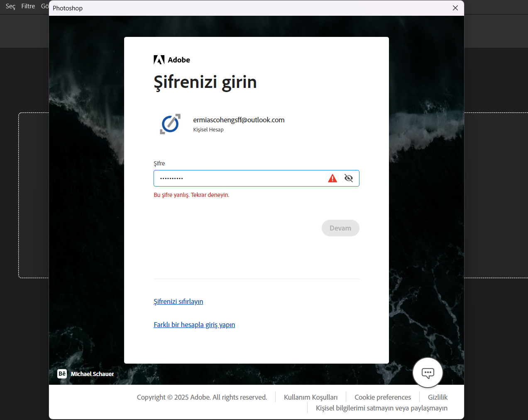
Task: Open Michael Schauer credit link
Action: click(x=92, y=374)
